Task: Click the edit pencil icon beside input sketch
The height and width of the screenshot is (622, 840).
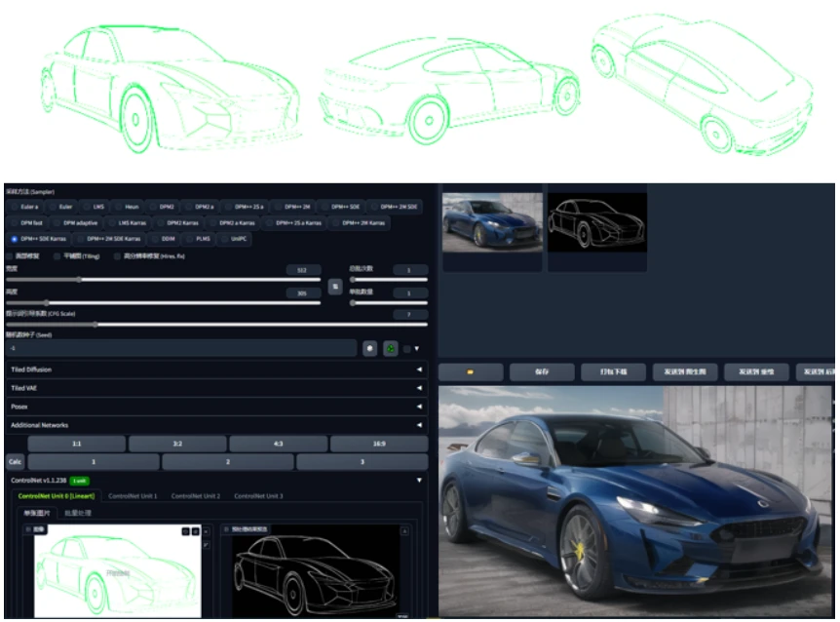Action: tap(207, 545)
